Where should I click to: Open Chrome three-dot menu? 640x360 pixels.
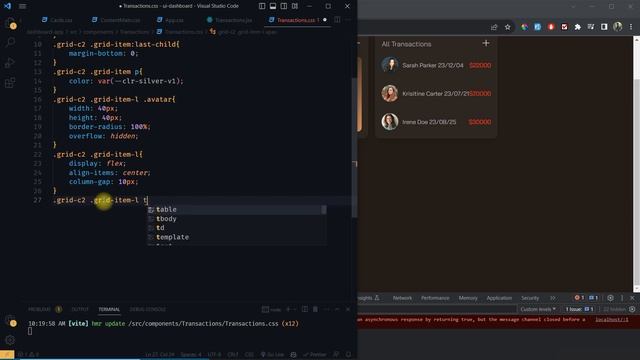(631, 27)
